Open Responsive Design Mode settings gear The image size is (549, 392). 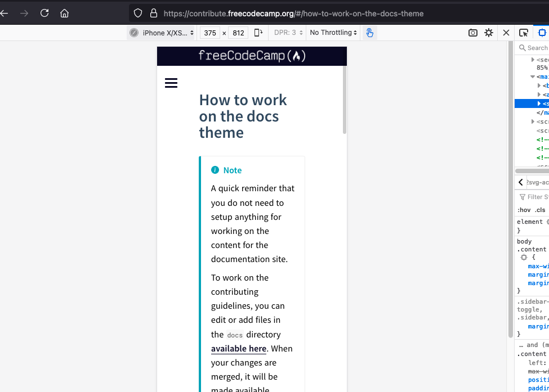pyautogui.click(x=488, y=33)
